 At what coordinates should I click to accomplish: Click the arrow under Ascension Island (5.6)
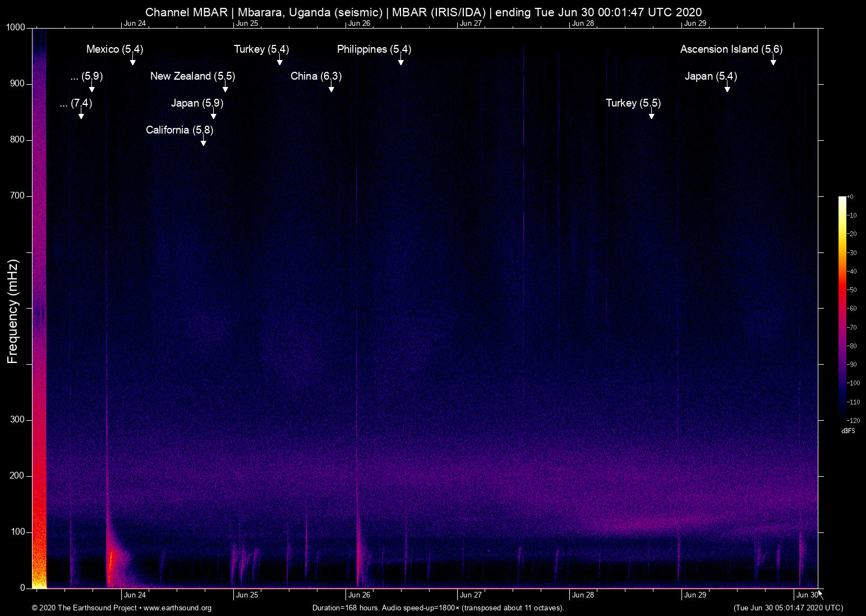pos(773,61)
